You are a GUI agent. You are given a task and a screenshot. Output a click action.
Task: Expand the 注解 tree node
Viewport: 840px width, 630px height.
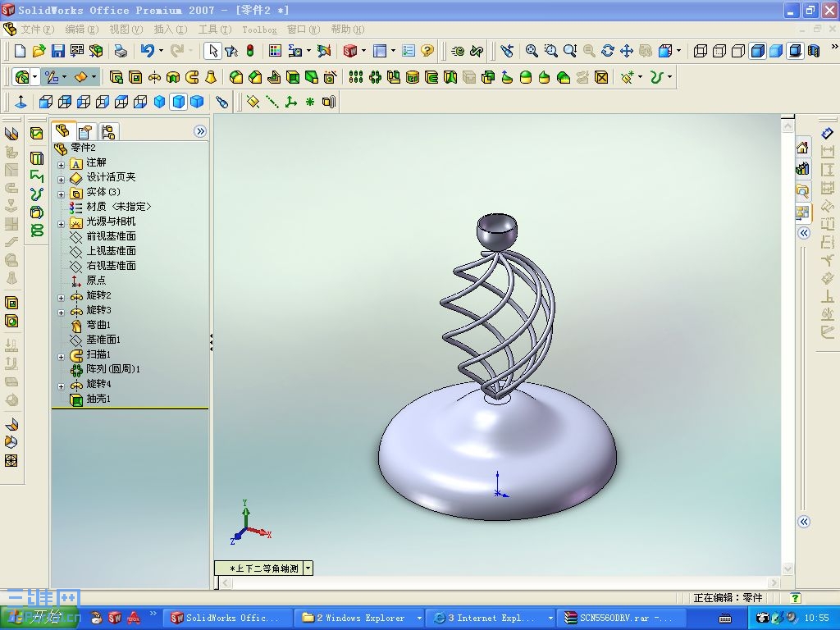click(61, 165)
